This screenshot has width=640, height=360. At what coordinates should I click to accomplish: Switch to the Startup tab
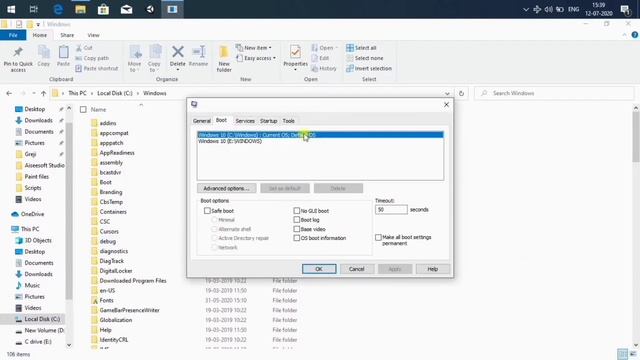268,121
